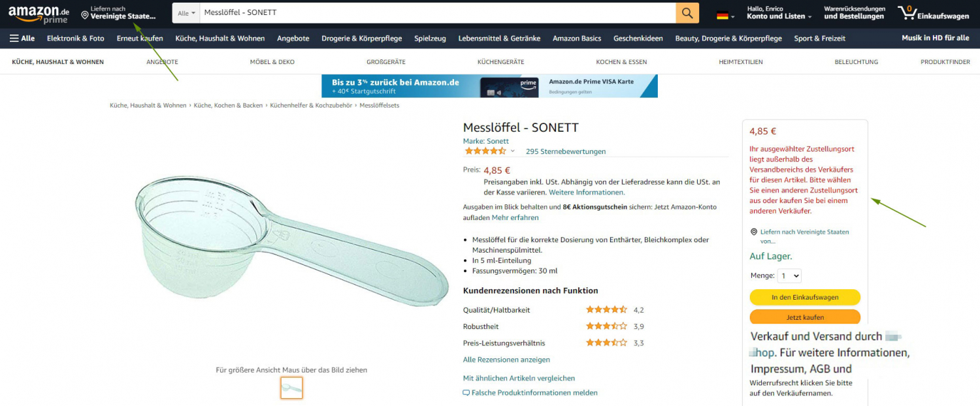
Task: Click the German flag language selector
Action: pos(725,16)
